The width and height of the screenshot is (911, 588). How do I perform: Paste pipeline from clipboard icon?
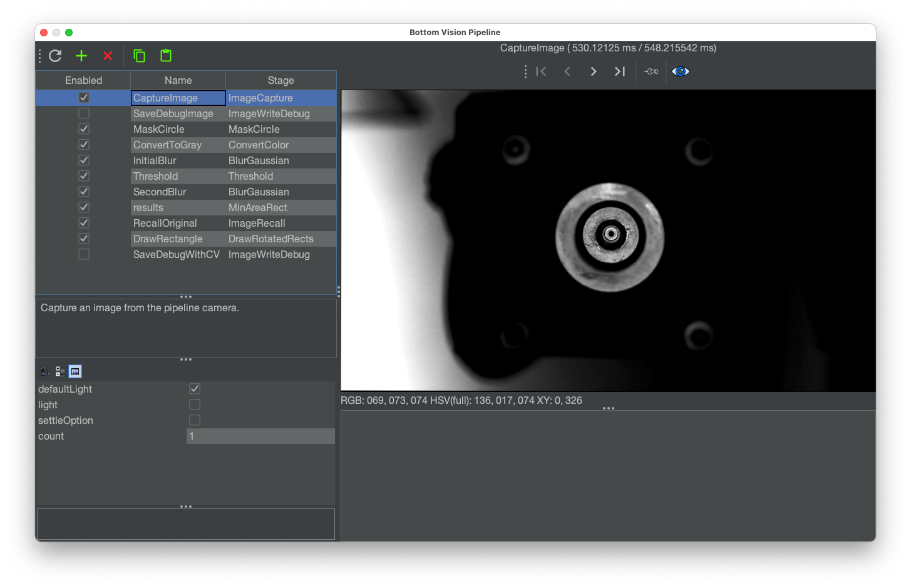tap(166, 56)
